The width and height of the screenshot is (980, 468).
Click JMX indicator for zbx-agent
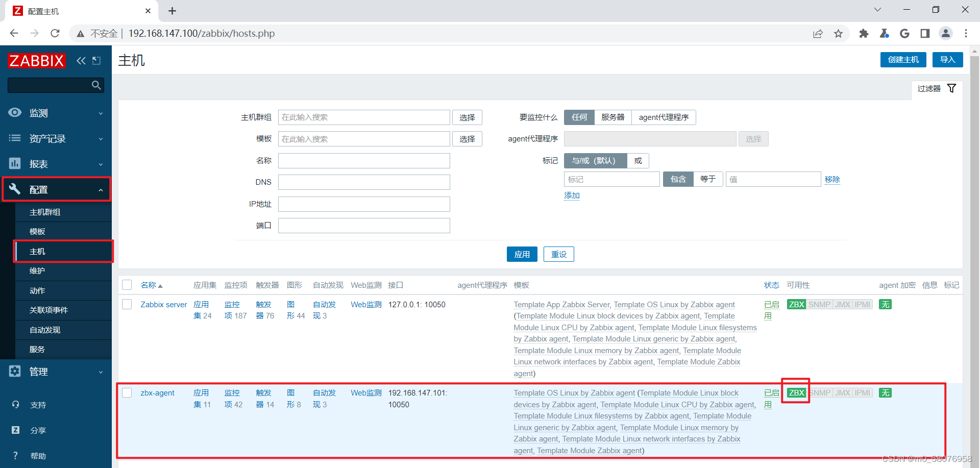point(843,393)
